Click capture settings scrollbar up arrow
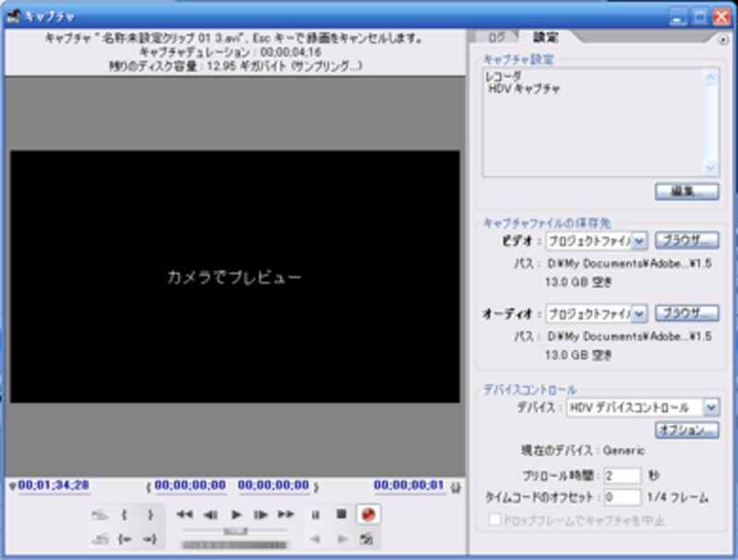The image size is (738, 560). coord(710,77)
